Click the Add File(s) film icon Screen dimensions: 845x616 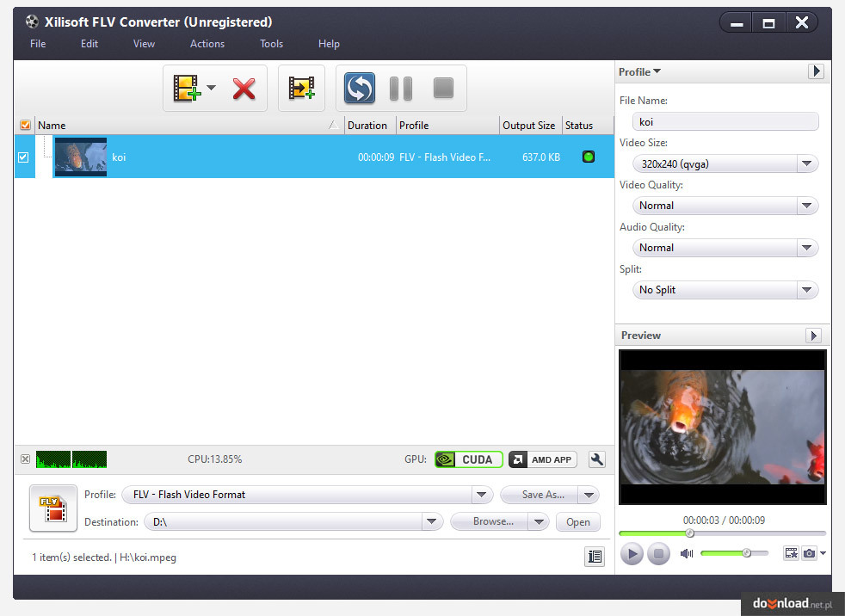pyautogui.click(x=187, y=88)
